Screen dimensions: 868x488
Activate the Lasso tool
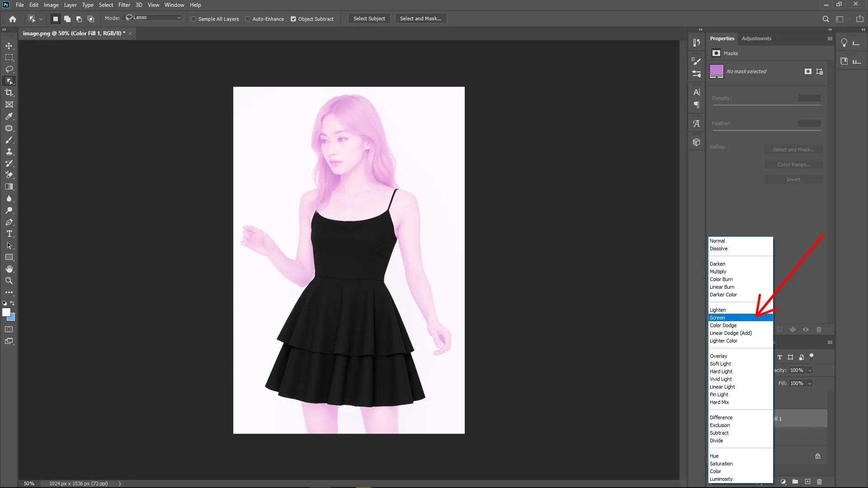[x=9, y=69]
